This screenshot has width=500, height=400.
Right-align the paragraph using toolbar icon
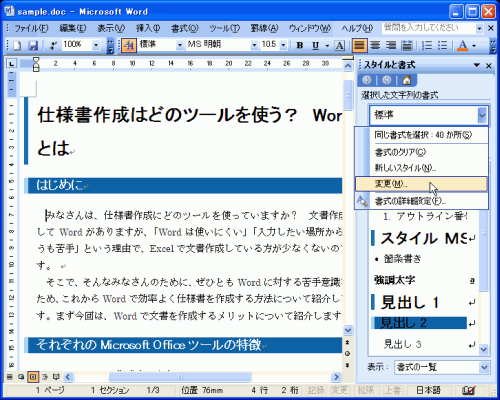tap(391, 45)
